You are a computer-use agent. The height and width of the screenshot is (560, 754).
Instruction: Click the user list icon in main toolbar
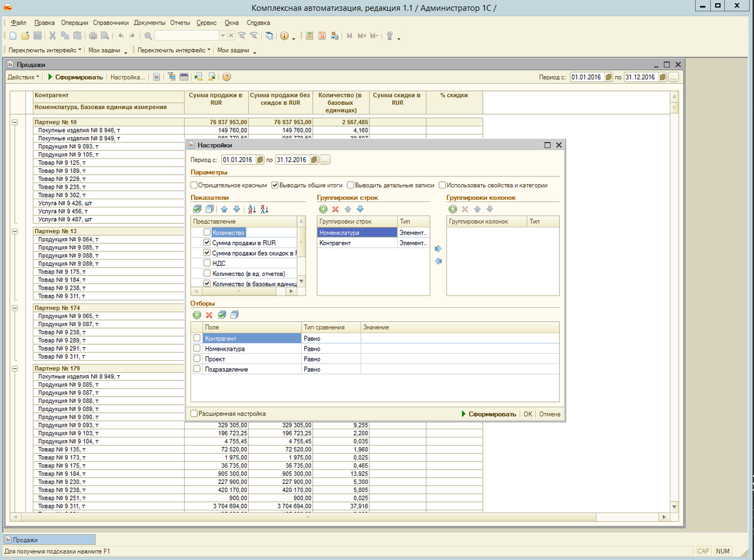click(334, 36)
